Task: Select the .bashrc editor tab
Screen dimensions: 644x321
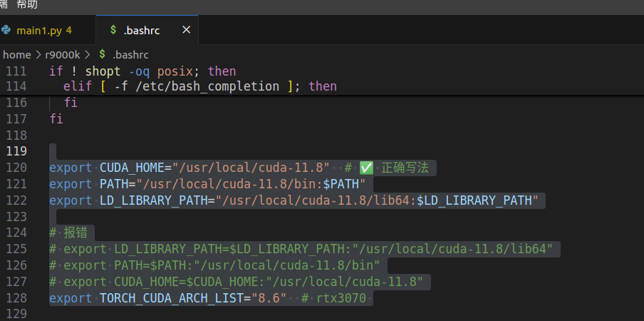Action: (x=147, y=31)
